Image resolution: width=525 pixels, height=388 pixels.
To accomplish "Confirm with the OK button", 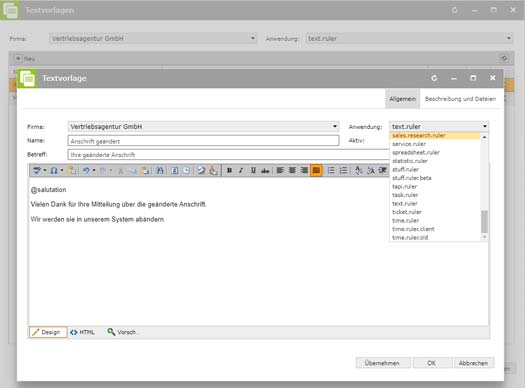I will (431, 363).
